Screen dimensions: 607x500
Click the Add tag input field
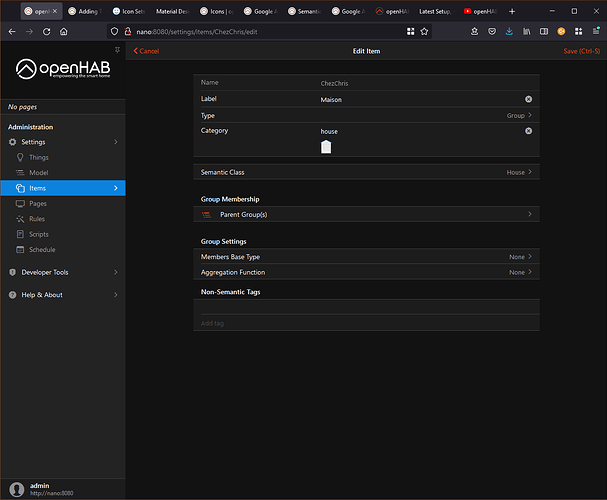pyautogui.click(x=366, y=323)
